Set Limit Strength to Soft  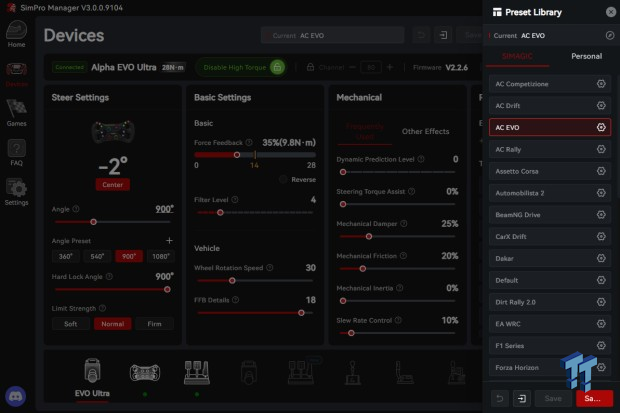70,324
